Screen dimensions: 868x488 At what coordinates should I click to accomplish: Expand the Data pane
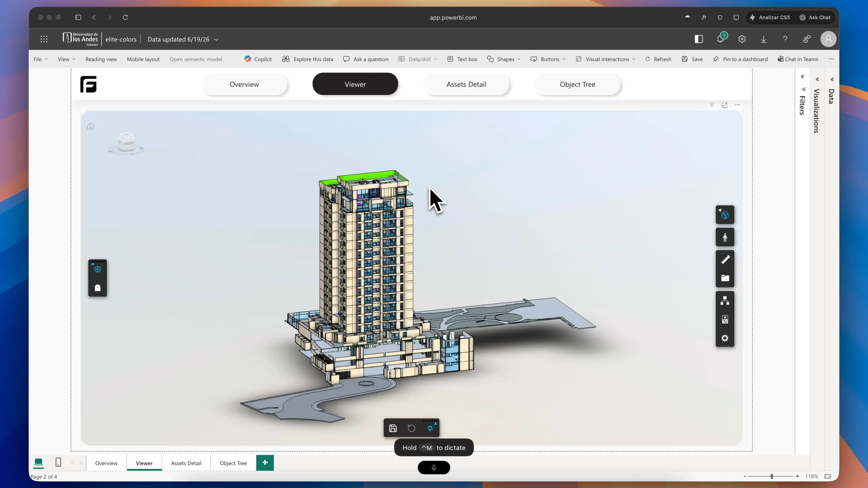point(832,80)
